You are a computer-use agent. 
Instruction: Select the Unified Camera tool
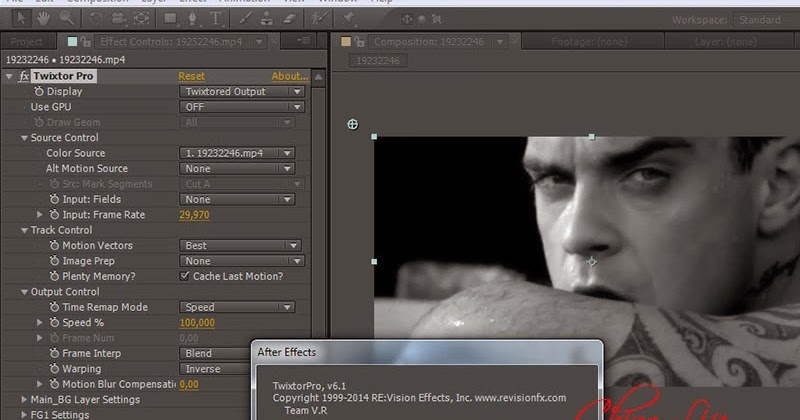pos(118,19)
